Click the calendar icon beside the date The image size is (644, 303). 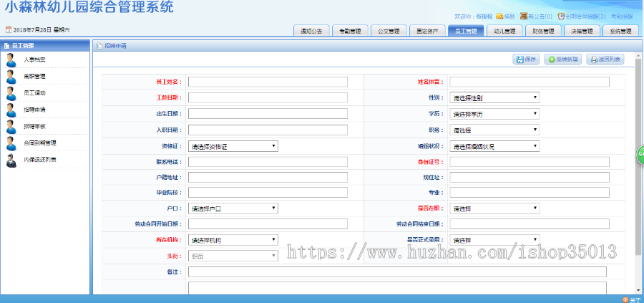(8, 29)
